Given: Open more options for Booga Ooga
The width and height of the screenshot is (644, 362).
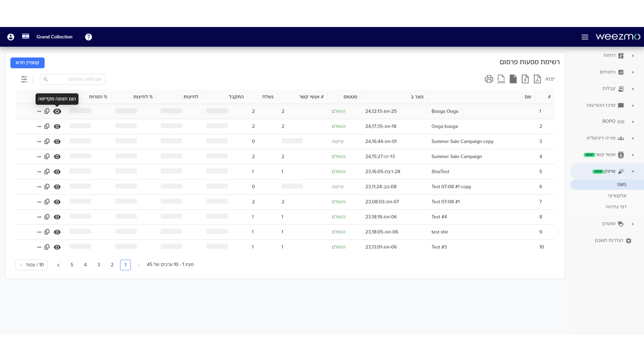Looking at the screenshot, I should [x=39, y=111].
